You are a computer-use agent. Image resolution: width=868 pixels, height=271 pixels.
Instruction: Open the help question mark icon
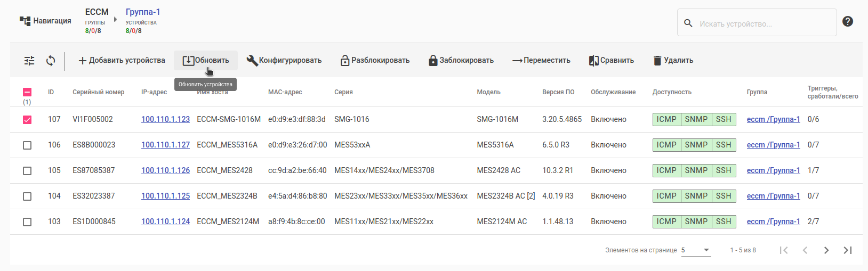click(848, 21)
